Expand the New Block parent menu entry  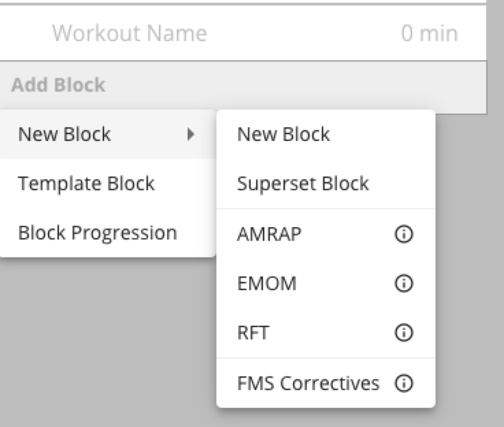pos(107,134)
